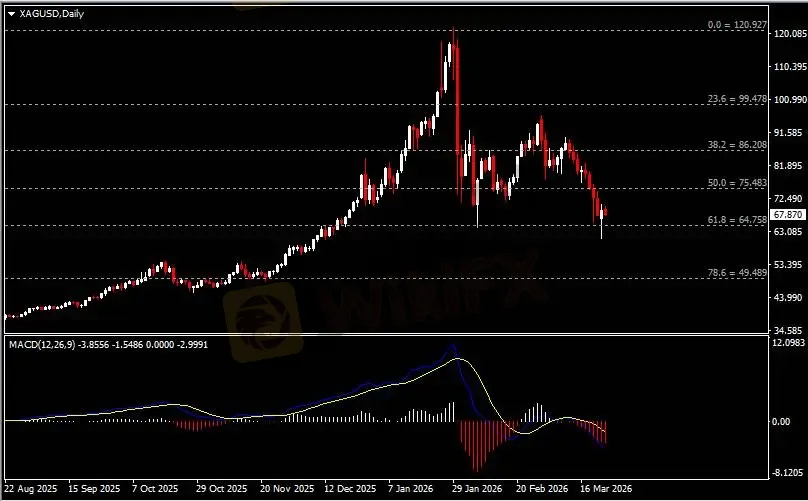Viewport: 808px width, 501px height.
Task: Click the 29 Jan 2026 date label
Action: tap(477, 488)
